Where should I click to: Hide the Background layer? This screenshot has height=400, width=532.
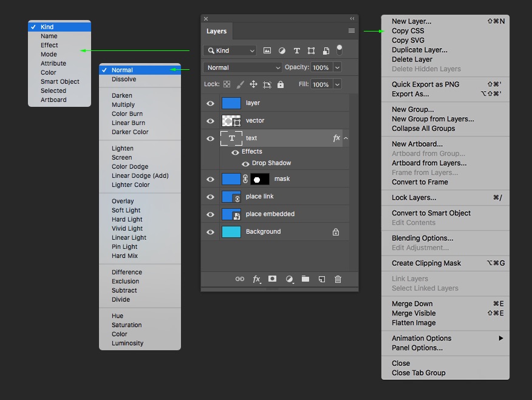click(x=210, y=232)
